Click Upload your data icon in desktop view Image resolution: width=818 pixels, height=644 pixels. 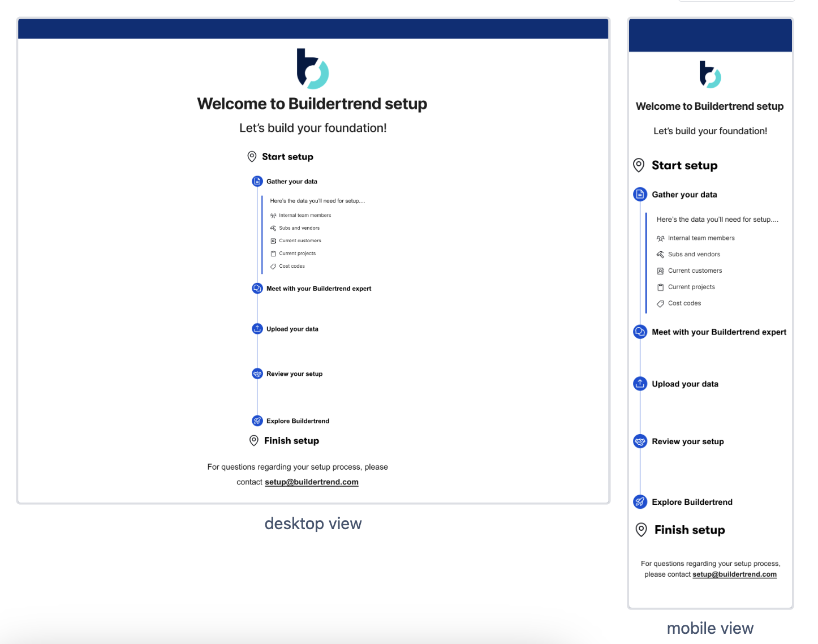point(257,329)
